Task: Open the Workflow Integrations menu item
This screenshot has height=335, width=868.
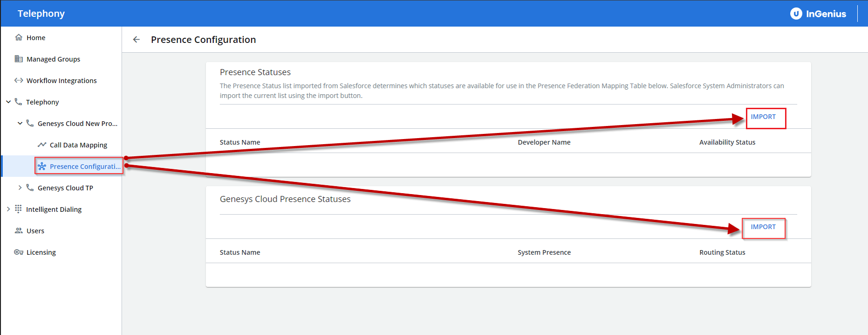Action: (x=62, y=80)
